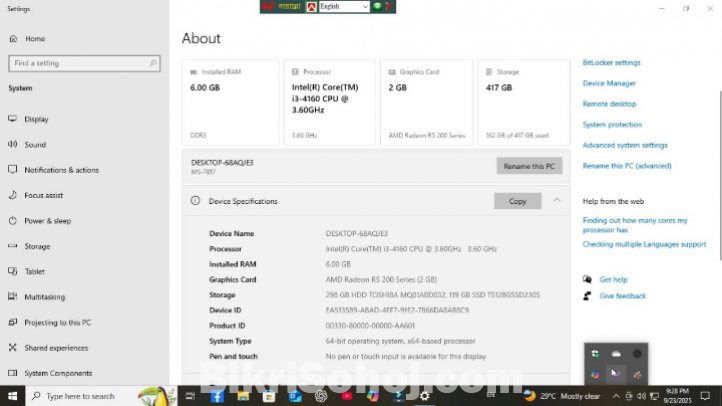This screenshot has height=406, width=722.
Task: Open the Device Manager link
Action: pyautogui.click(x=609, y=83)
